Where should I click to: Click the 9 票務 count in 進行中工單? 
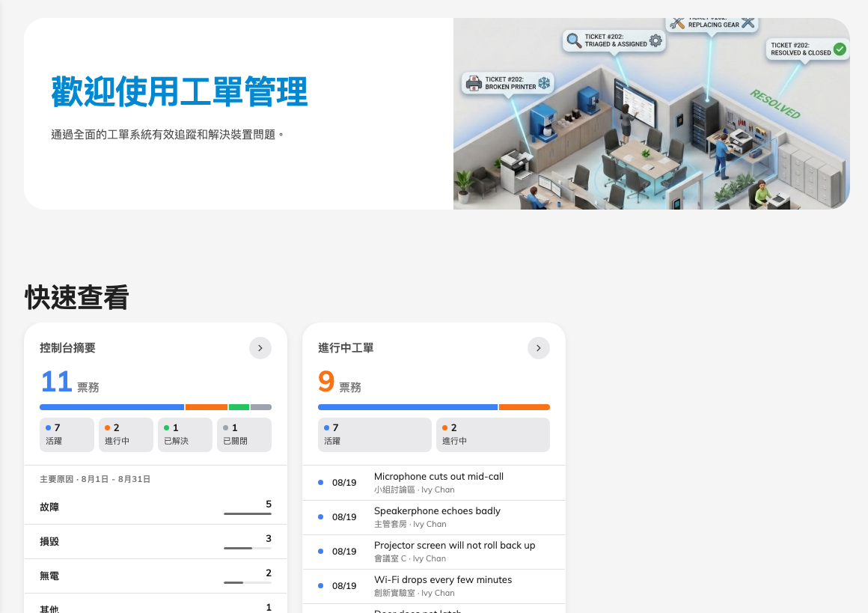(x=339, y=382)
